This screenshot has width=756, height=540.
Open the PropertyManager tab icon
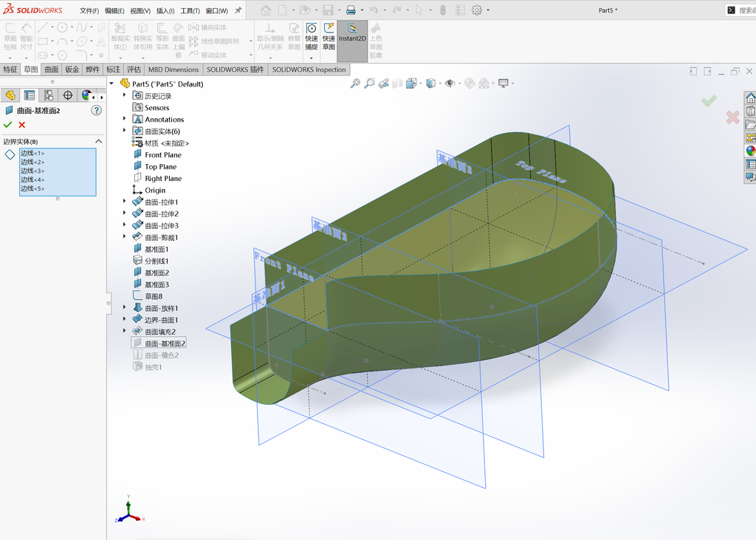coord(30,95)
